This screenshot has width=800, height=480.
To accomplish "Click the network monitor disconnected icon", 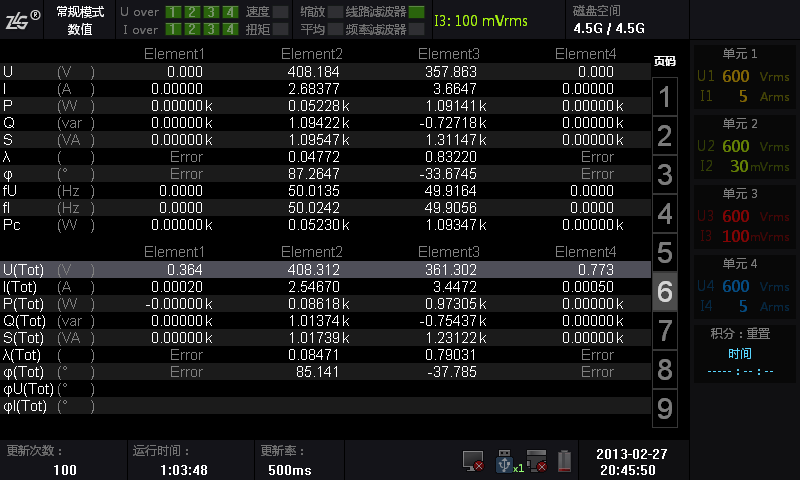I will [x=473, y=461].
